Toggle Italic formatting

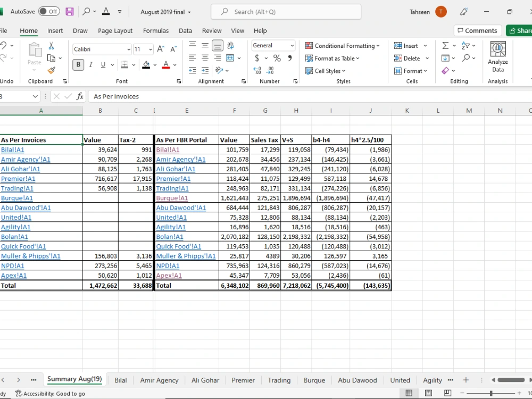91,64
